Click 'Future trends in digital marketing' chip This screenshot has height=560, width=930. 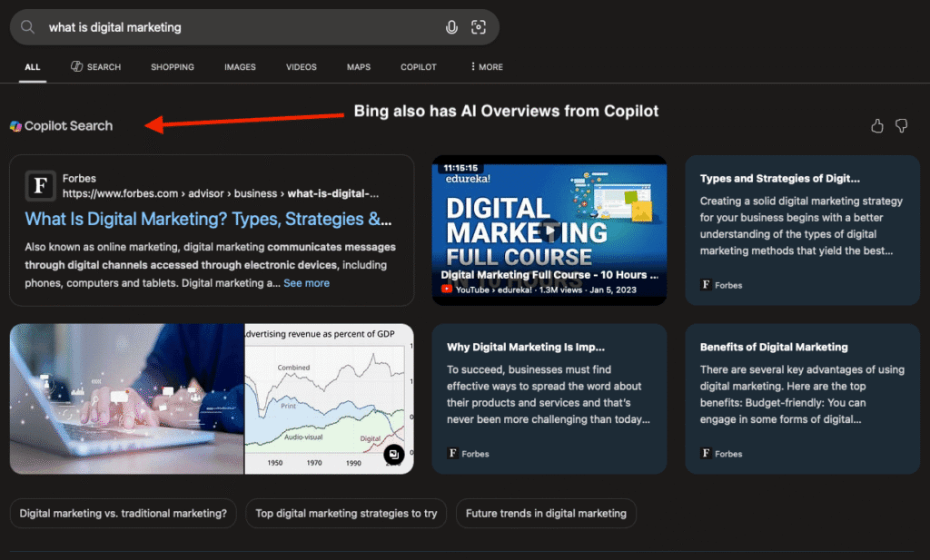pyautogui.click(x=546, y=514)
